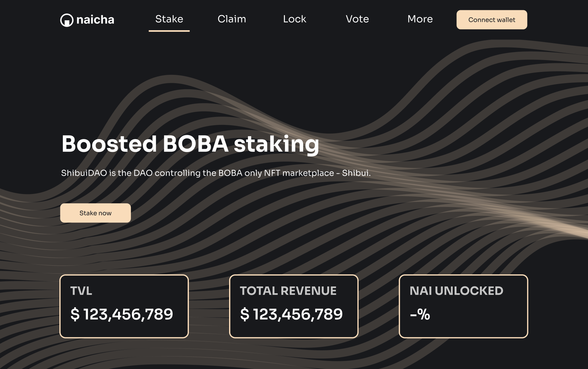Click the Boosted BOBA staking headline
The image size is (588, 369).
pos(190,144)
